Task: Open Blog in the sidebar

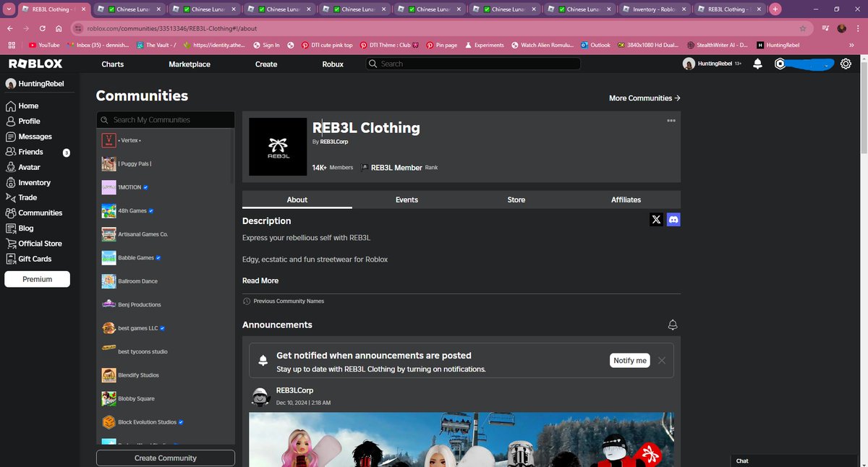Action: click(x=20, y=228)
